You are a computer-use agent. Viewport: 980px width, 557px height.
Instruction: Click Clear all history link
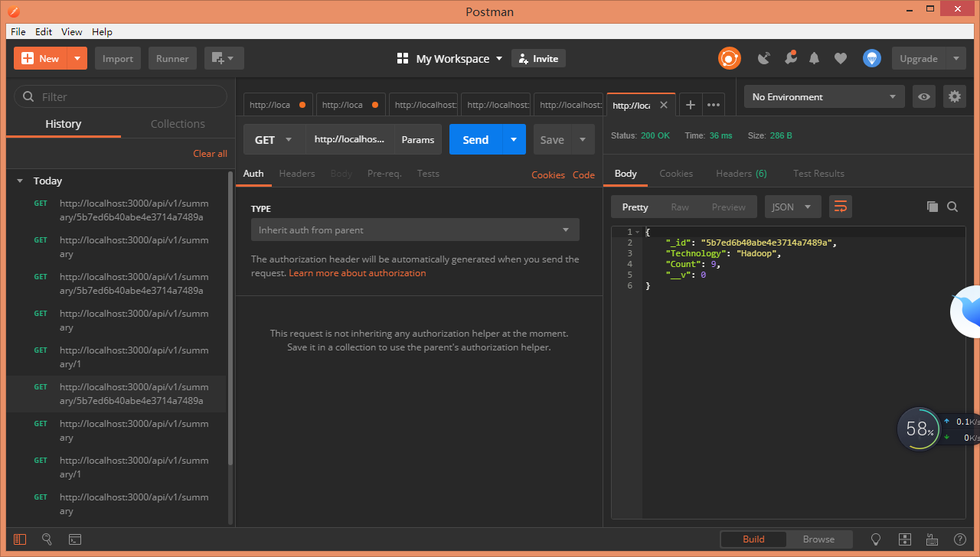point(210,153)
